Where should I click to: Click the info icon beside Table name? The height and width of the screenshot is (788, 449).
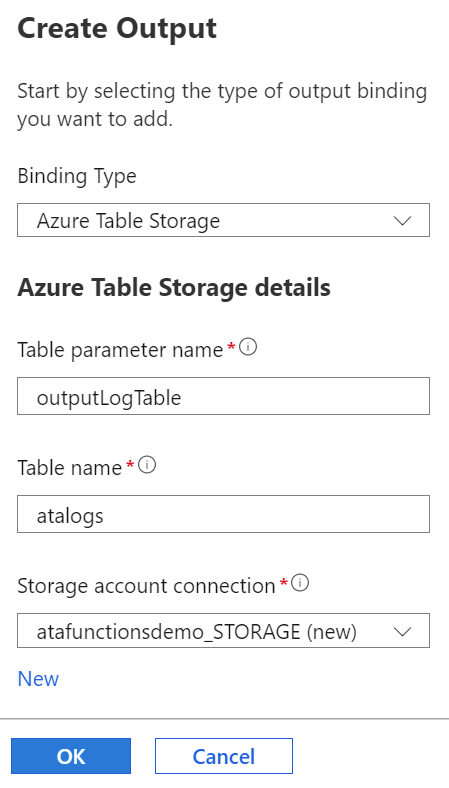coord(147,465)
